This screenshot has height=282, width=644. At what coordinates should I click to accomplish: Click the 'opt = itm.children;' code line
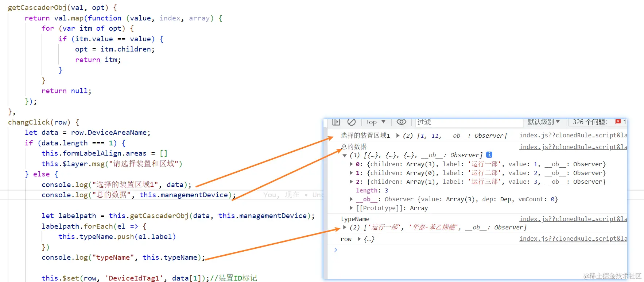[115, 49]
